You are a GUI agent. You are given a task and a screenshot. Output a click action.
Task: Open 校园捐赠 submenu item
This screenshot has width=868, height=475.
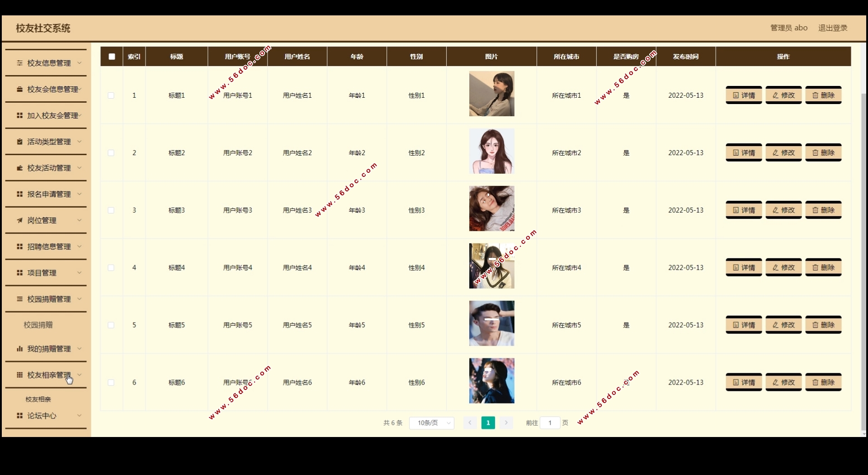pyautogui.click(x=38, y=325)
